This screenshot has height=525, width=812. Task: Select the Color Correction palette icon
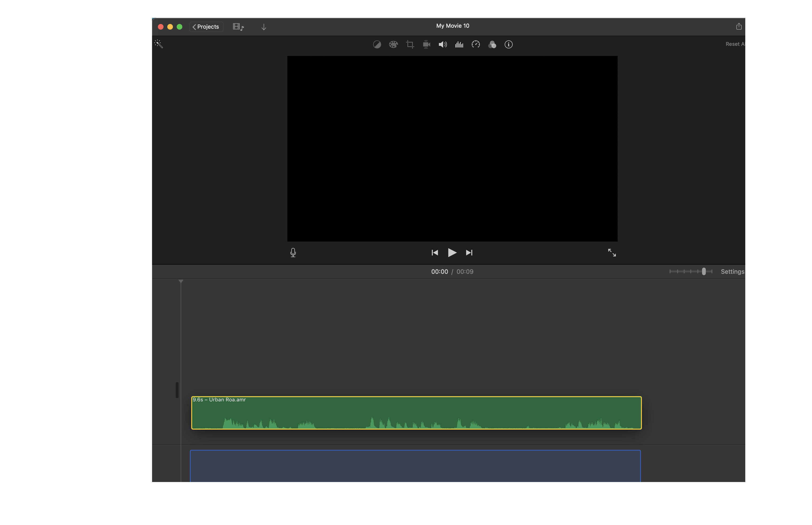pos(393,44)
